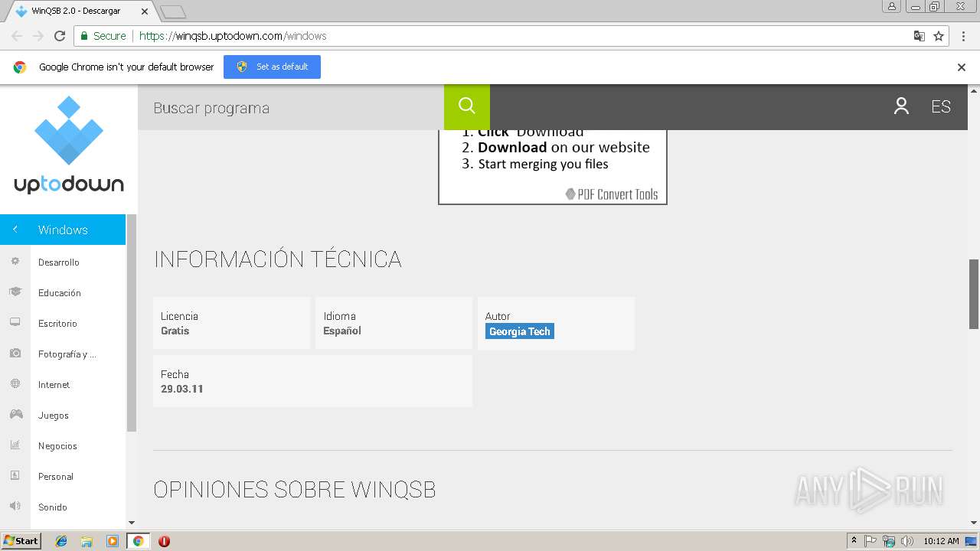Image resolution: width=980 pixels, height=551 pixels.
Task: Dismiss the default browser notification bar
Action: [x=962, y=67]
